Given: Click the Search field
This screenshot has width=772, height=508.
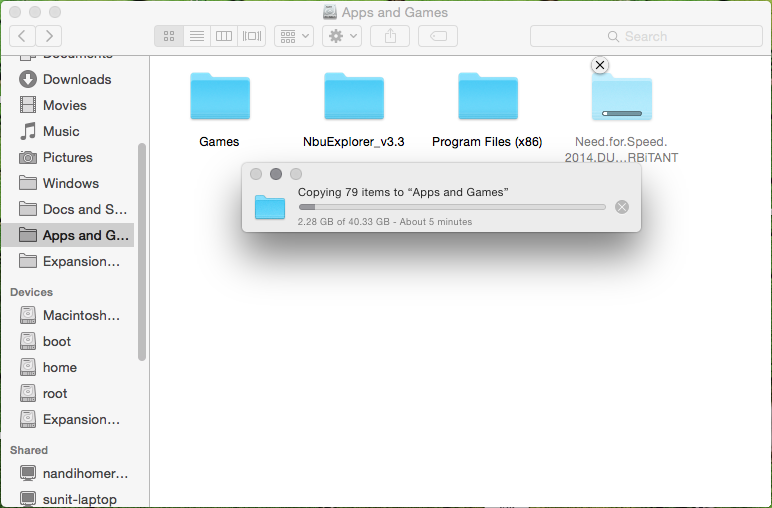Looking at the screenshot, I should click(645, 36).
